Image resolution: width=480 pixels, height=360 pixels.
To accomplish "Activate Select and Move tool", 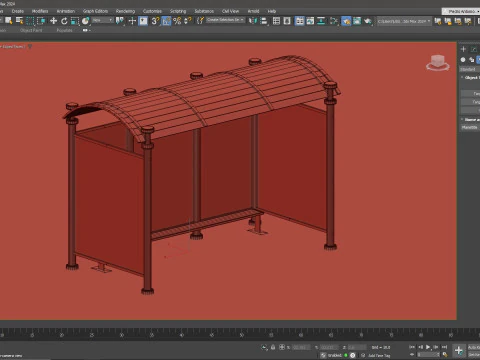I will pos(53,21).
